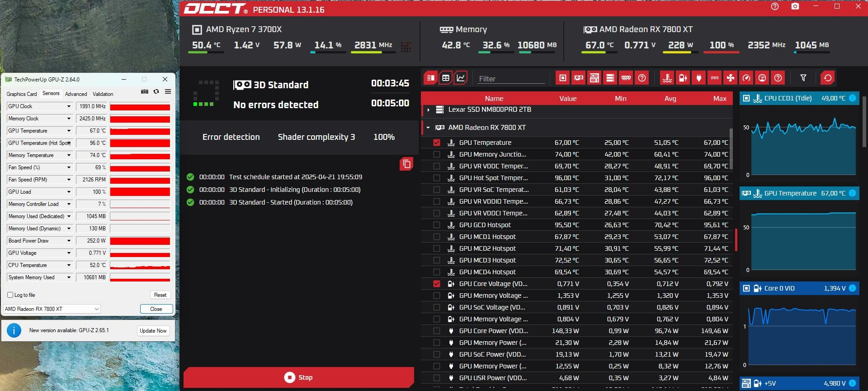
Task: Open the Fan Speed (RPM) dropdown in GPU-Z
Action: click(x=69, y=180)
